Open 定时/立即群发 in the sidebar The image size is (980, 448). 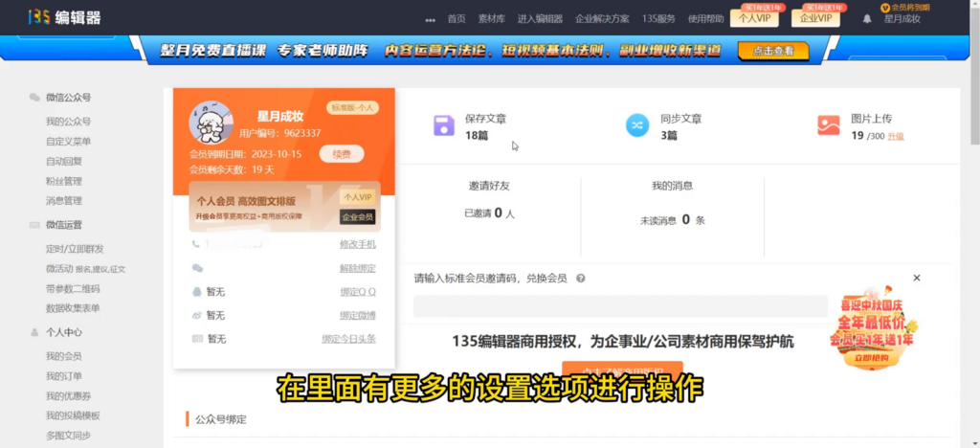75,249
